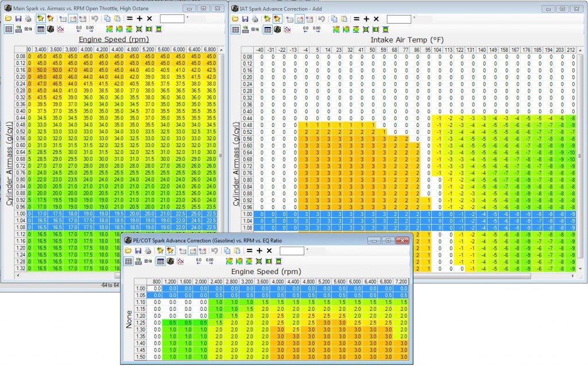
Task: Toggle grid view button in PE/COT window
Action: [x=129, y=261]
